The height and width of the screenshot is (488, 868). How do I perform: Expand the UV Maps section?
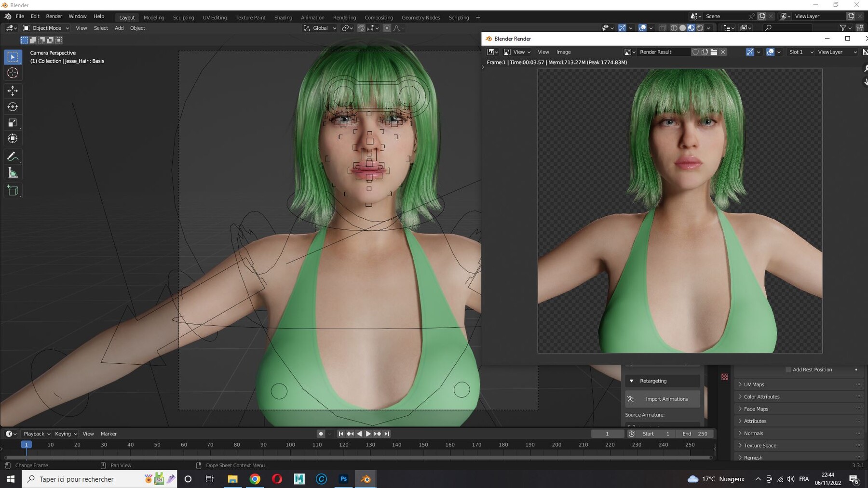coord(753,384)
